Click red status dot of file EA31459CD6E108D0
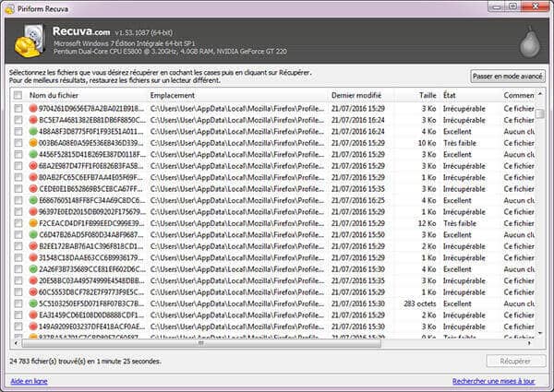The image size is (554, 392). coord(33,315)
